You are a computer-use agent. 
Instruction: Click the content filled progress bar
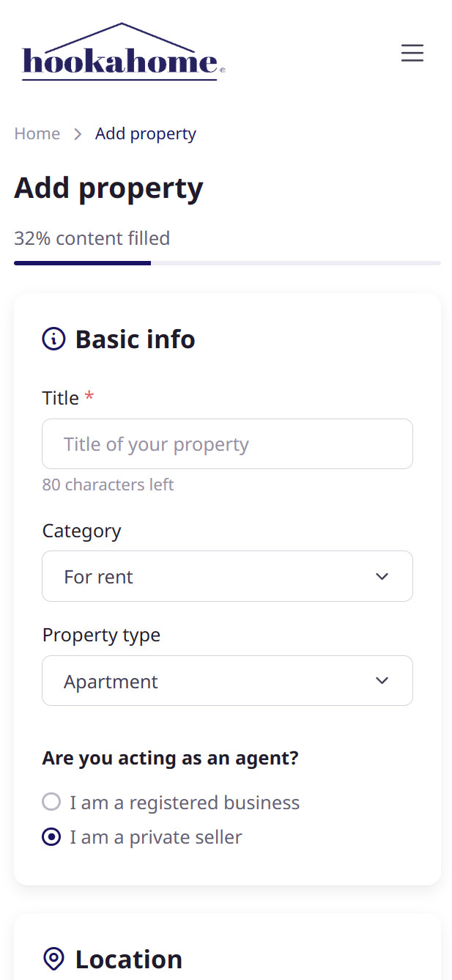tap(227, 262)
